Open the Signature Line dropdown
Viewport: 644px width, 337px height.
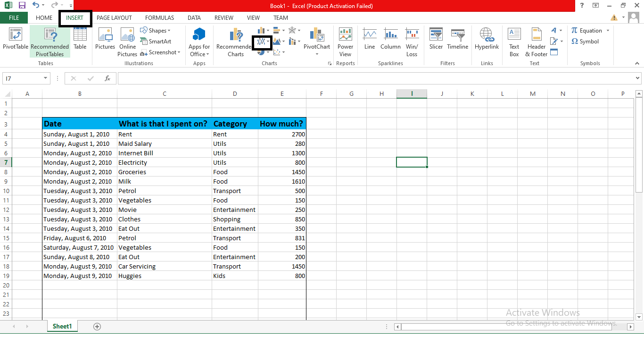556,42
